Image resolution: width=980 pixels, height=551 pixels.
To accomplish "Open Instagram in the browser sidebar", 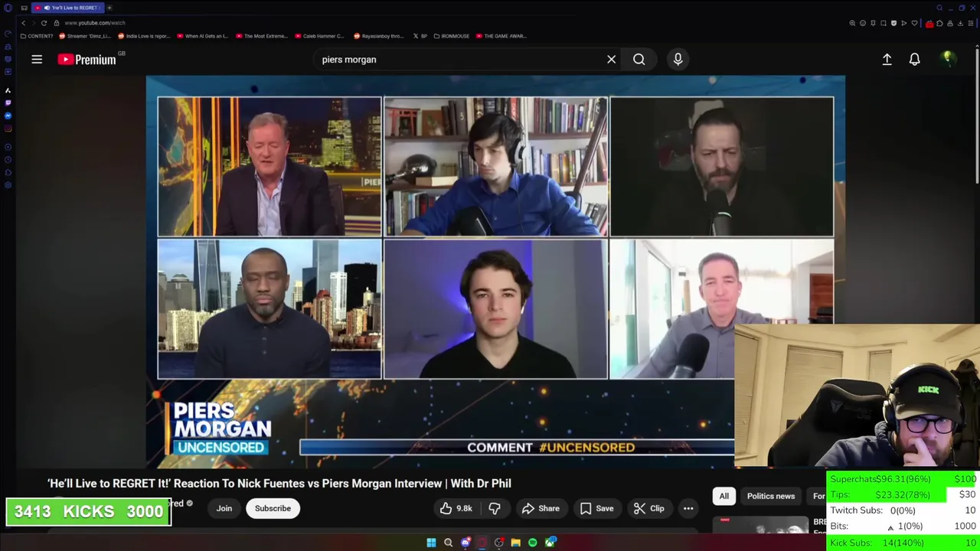I will 8,129.
